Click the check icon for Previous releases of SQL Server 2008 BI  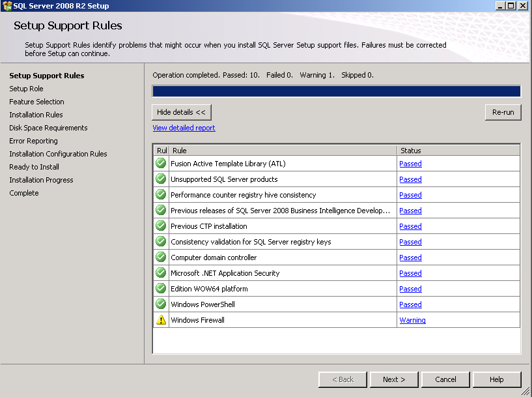pos(161,210)
